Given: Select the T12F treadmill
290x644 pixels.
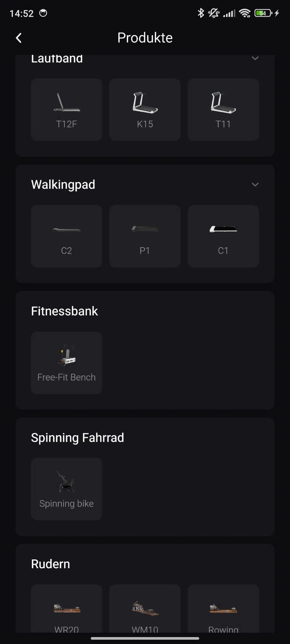Looking at the screenshot, I should 66,109.
